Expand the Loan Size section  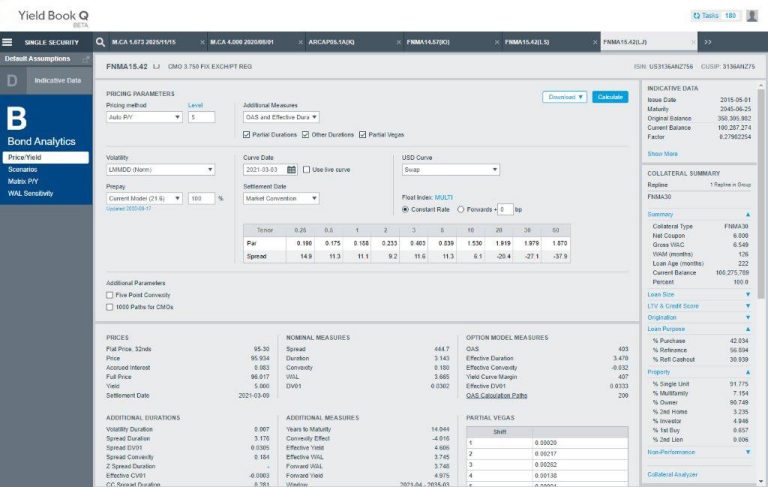point(748,294)
